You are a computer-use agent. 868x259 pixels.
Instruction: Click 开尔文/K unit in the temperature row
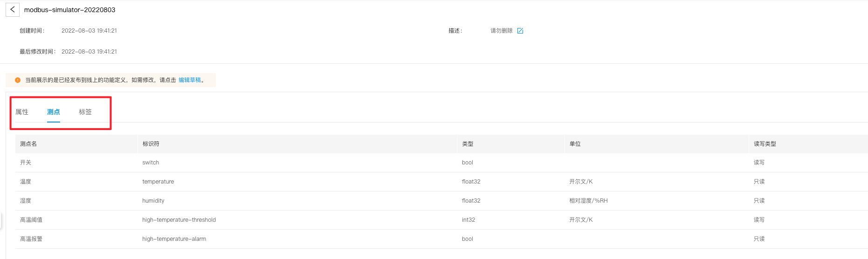[581, 182]
